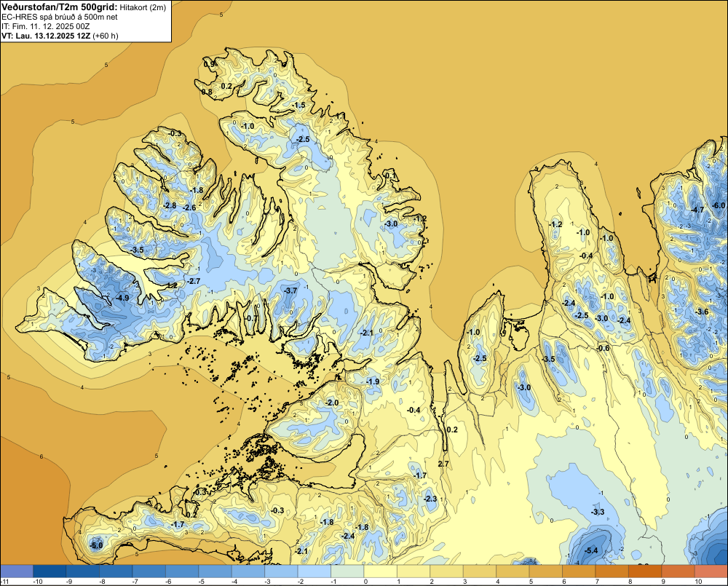Click the temperature value -3.3
The width and height of the screenshot is (728, 586).
coord(598,512)
